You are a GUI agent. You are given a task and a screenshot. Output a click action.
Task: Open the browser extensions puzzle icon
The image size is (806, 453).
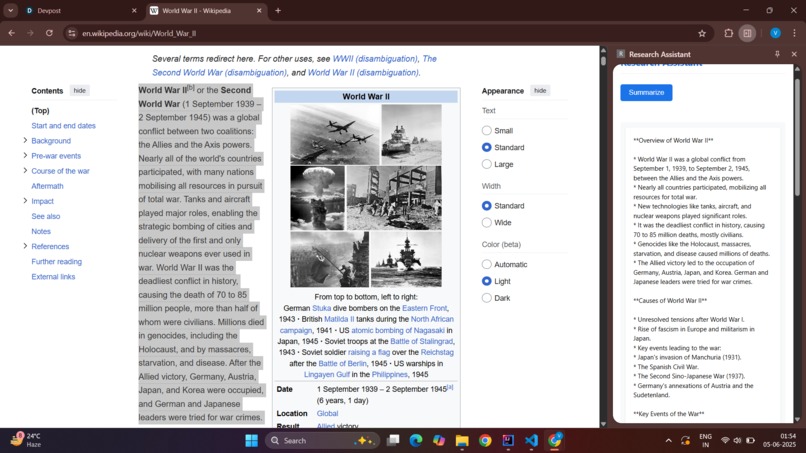[x=728, y=33]
